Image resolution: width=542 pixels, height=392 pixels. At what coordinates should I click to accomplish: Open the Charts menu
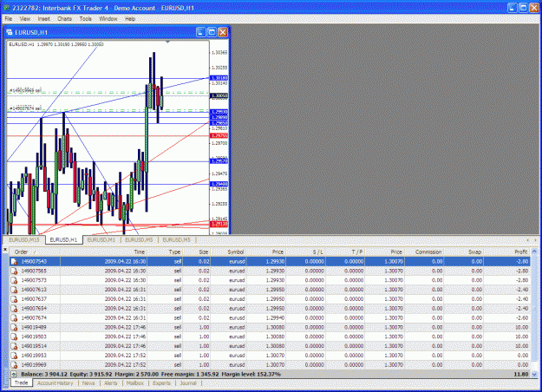coord(65,19)
